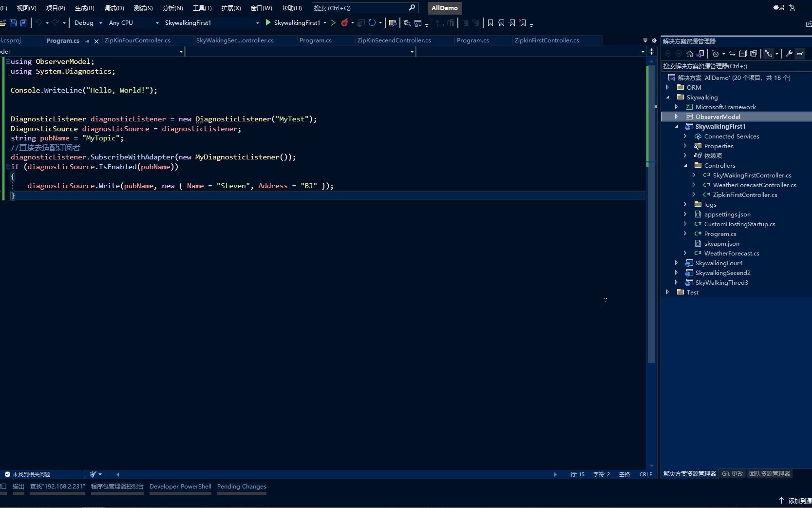The width and height of the screenshot is (812, 508).
Task: Click the Redo arrow icon
Action: point(56,23)
